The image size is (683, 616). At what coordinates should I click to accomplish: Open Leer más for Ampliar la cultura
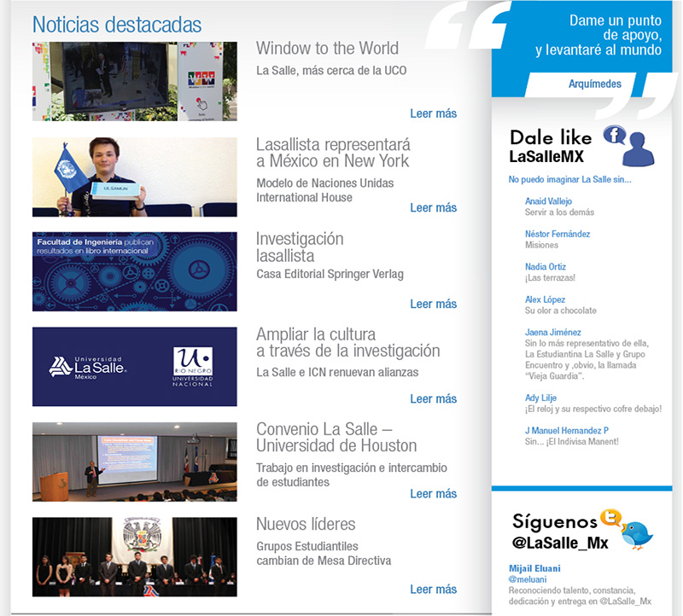(433, 398)
